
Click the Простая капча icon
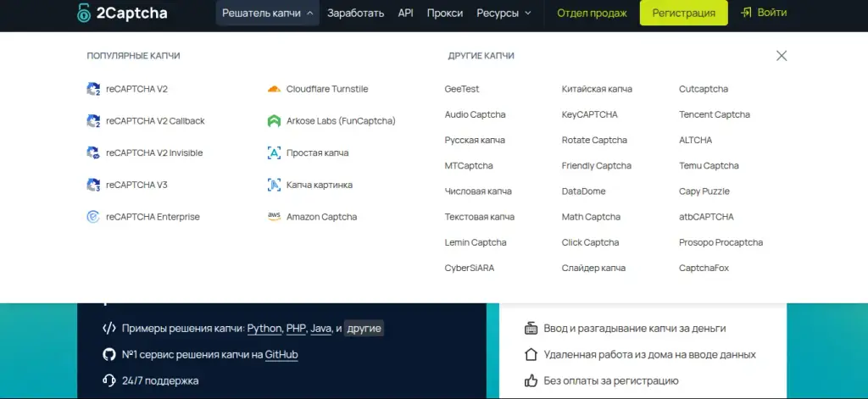(x=274, y=152)
